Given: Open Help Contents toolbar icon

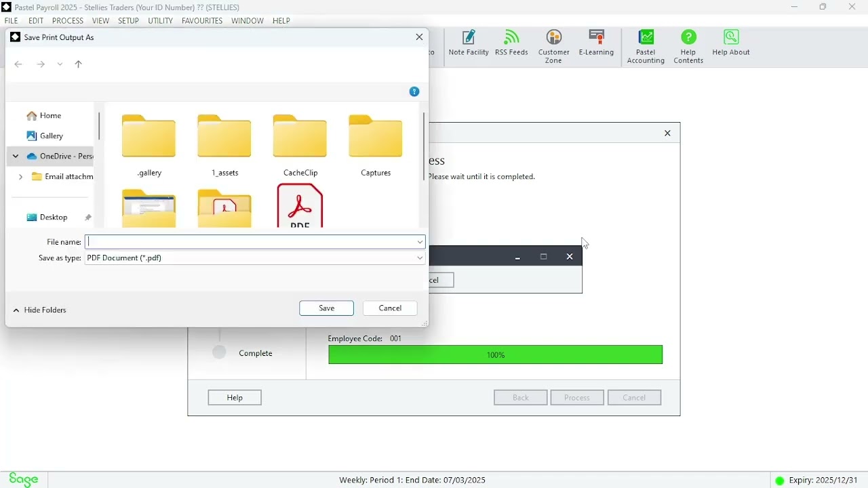Looking at the screenshot, I should [x=688, y=47].
